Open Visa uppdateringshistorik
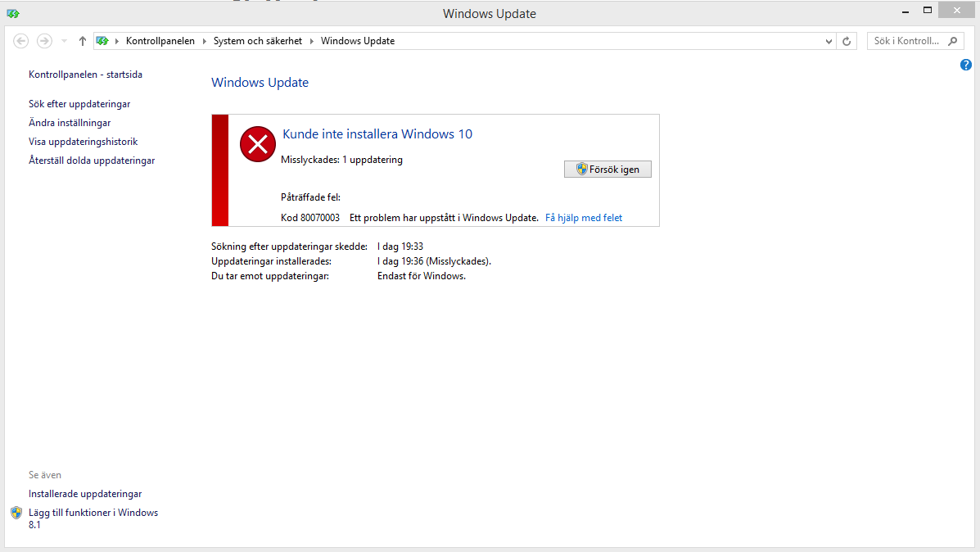This screenshot has height=552, width=980. tap(84, 142)
